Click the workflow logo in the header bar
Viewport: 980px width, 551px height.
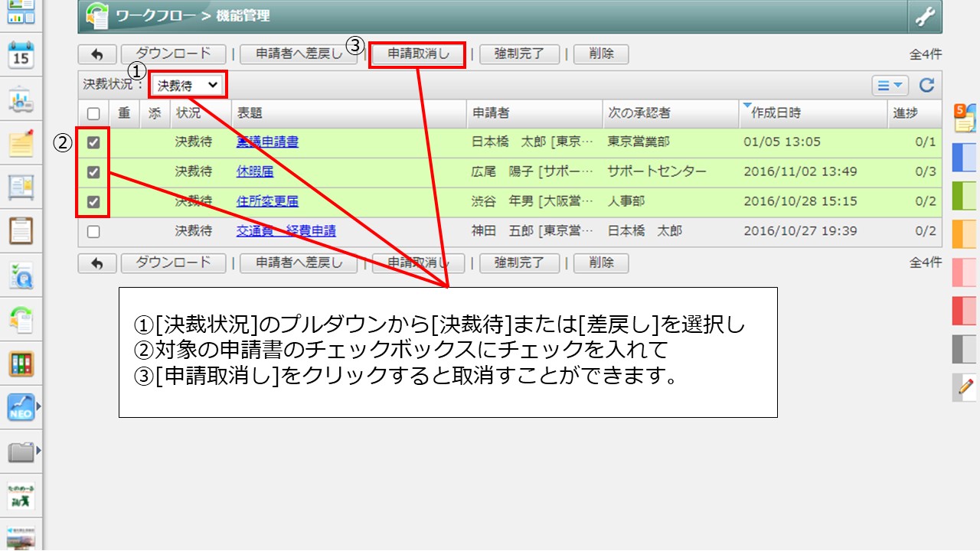pos(97,15)
